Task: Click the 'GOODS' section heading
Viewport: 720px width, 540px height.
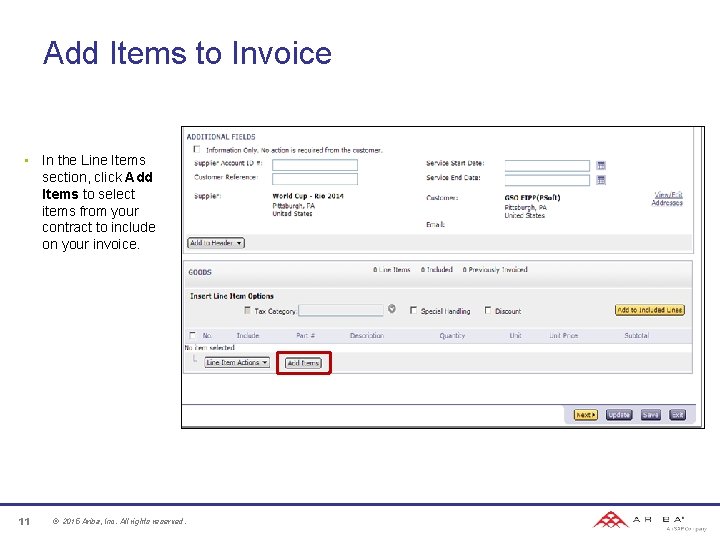Action: 200,272
